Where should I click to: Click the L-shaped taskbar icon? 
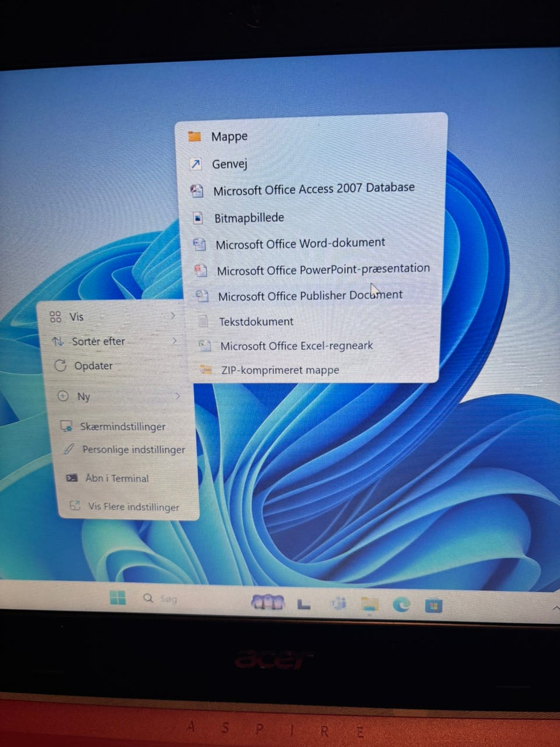303,604
